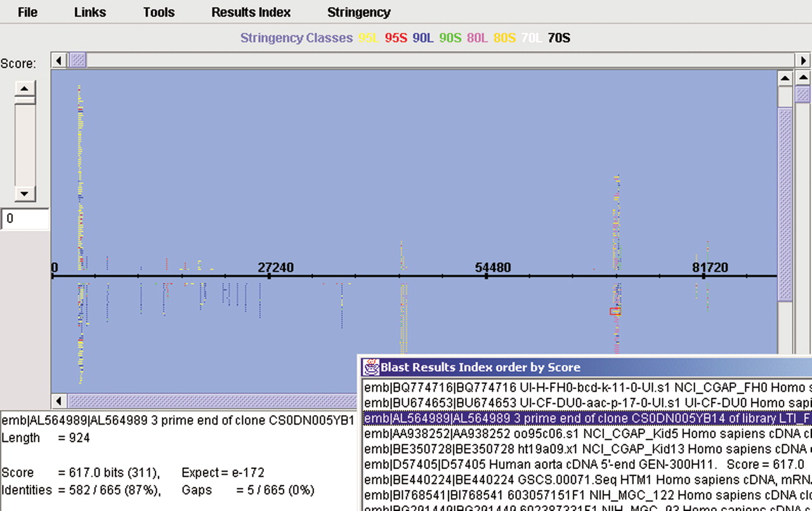Screen dimensions: 812x511
Task: Click the alignment view vertical scrollbar up arrow
Action: pos(785,78)
